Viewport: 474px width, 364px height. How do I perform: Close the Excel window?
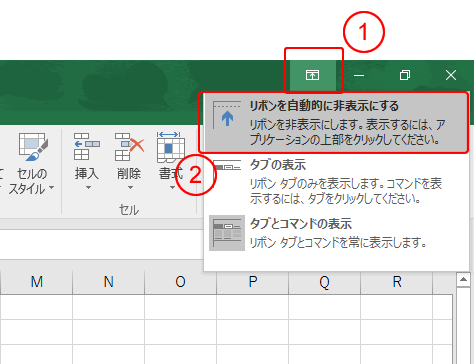[x=451, y=75]
